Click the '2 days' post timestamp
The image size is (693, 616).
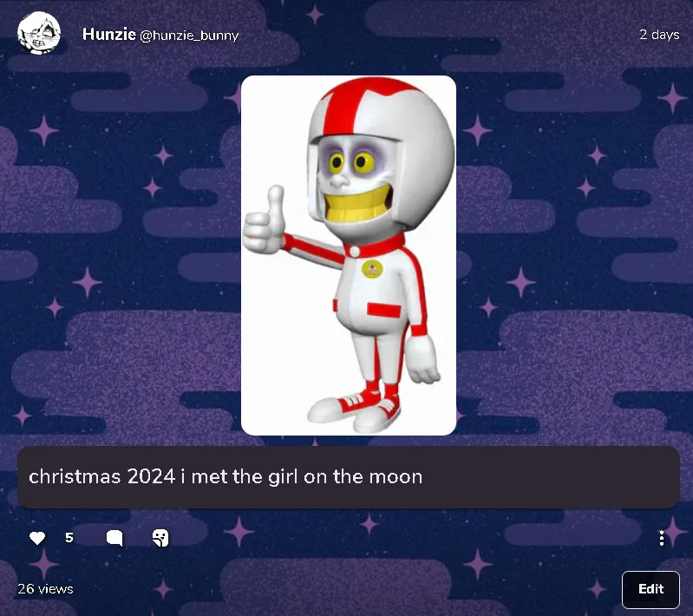coord(659,35)
